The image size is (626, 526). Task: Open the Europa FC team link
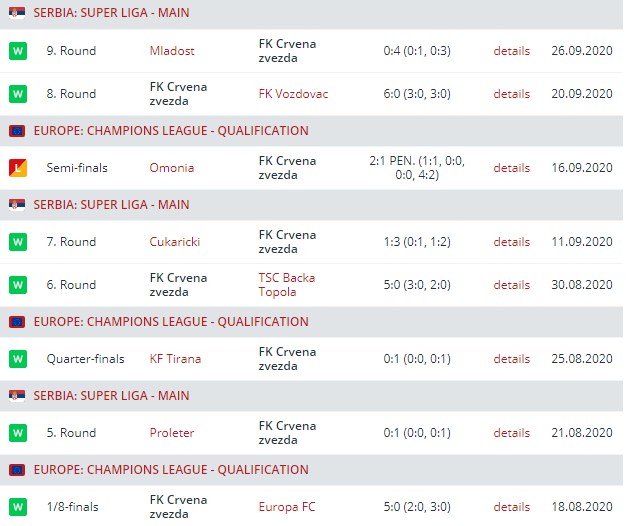tap(288, 507)
